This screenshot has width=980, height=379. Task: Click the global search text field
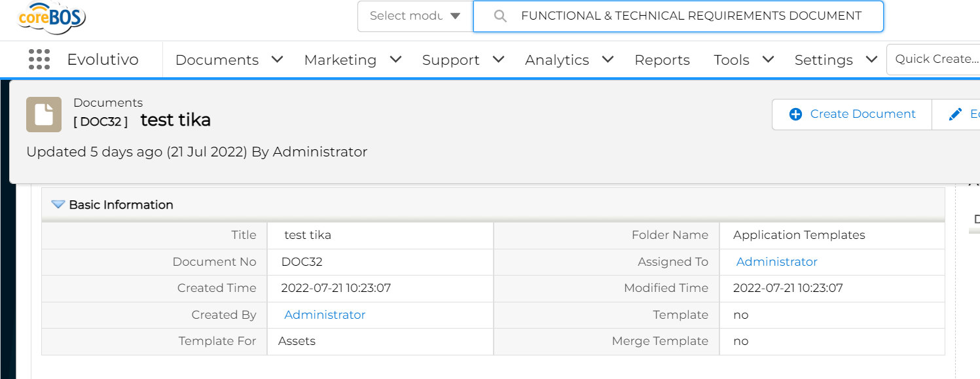[691, 16]
